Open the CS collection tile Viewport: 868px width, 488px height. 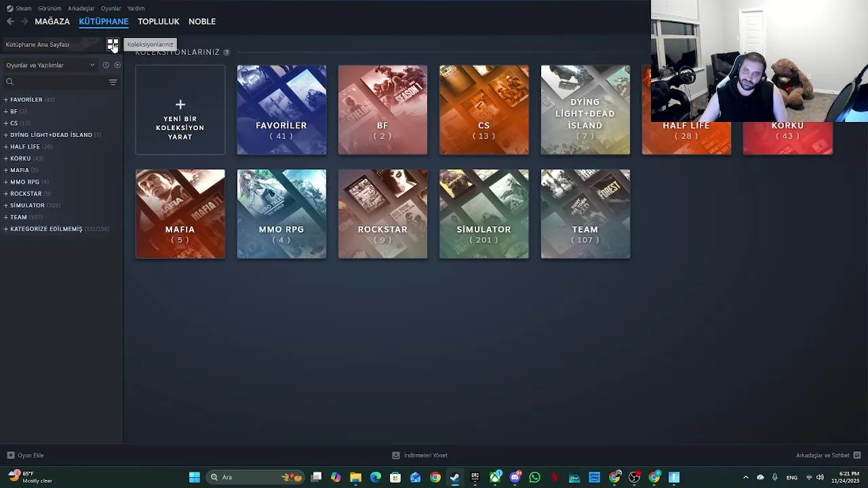[484, 110]
